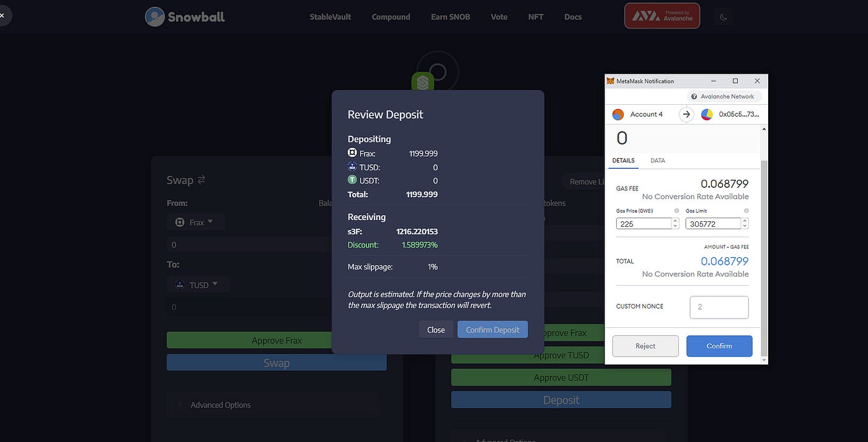Screen dimensions: 868x442
Task: Click Approve USDT button
Action: (561, 378)
